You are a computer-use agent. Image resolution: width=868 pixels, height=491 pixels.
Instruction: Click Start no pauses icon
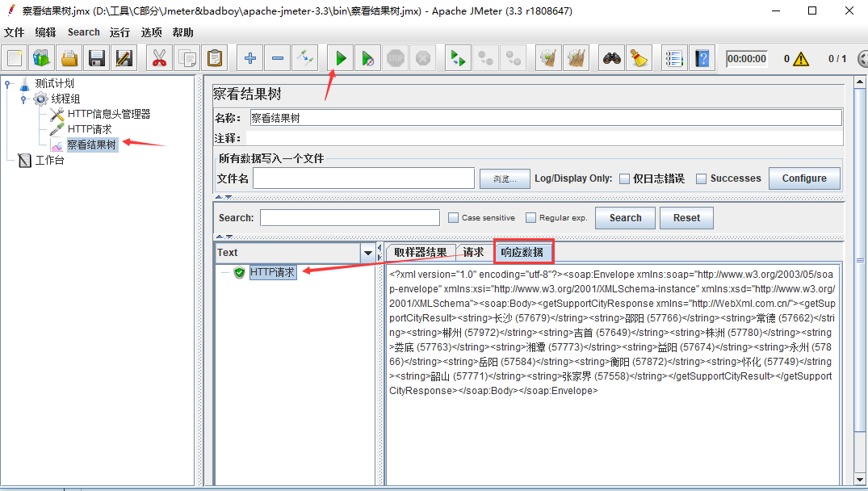(367, 58)
